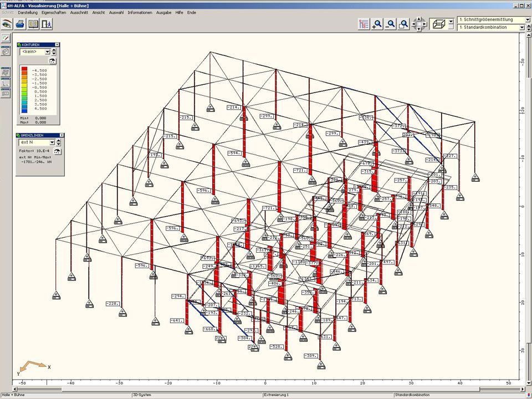
Task: Open the '<kein>' contour dropdown
Action: pyautogui.click(x=47, y=52)
